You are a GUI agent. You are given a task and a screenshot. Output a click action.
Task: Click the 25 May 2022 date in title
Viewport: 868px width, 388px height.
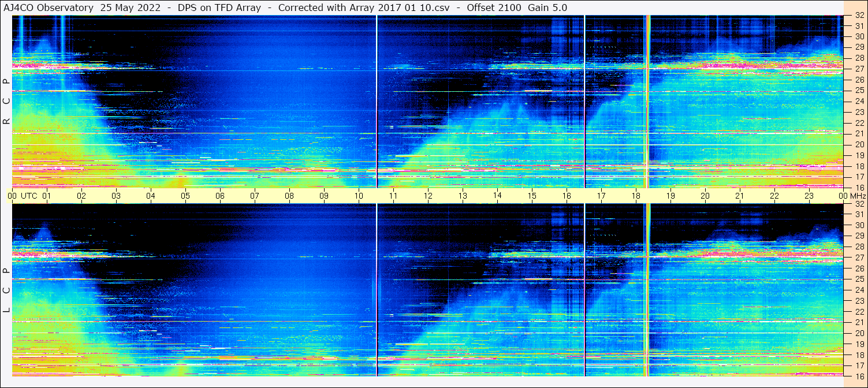(131, 8)
